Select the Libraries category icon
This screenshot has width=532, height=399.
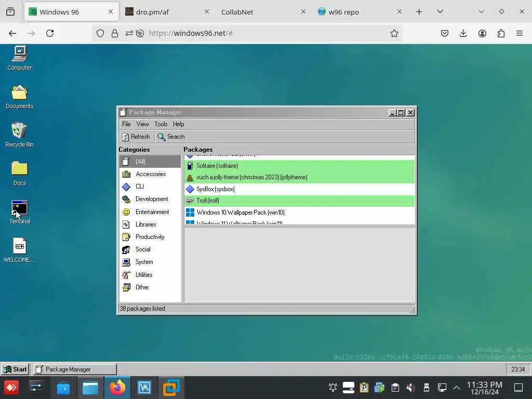pyautogui.click(x=126, y=224)
